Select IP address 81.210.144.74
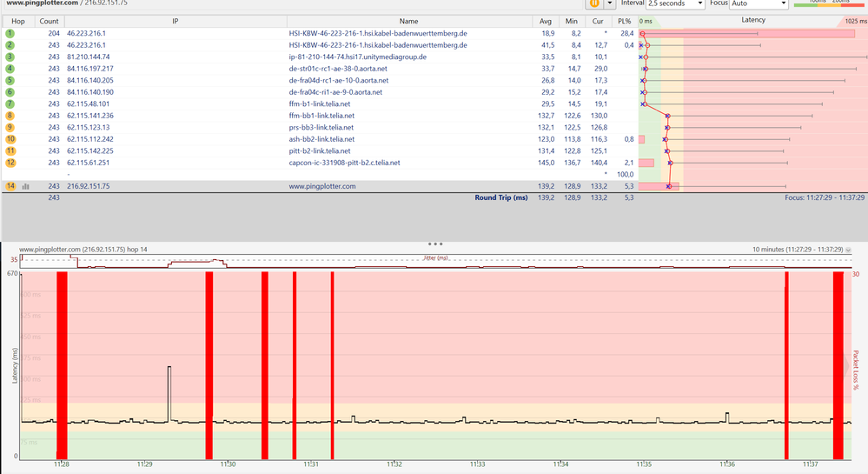This screenshot has width=868, height=474. pyautogui.click(x=89, y=57)
